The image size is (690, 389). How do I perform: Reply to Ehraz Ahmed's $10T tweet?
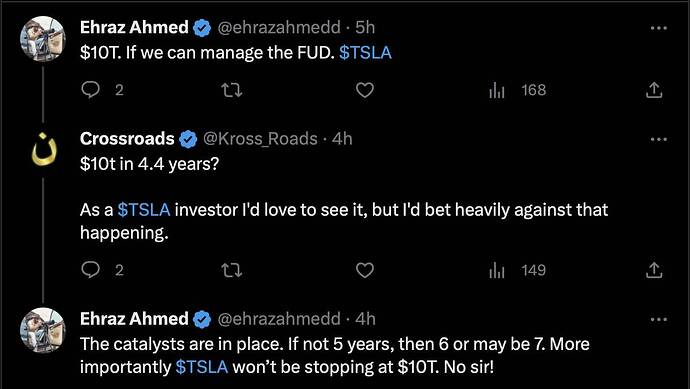click(x=91, y=90)
